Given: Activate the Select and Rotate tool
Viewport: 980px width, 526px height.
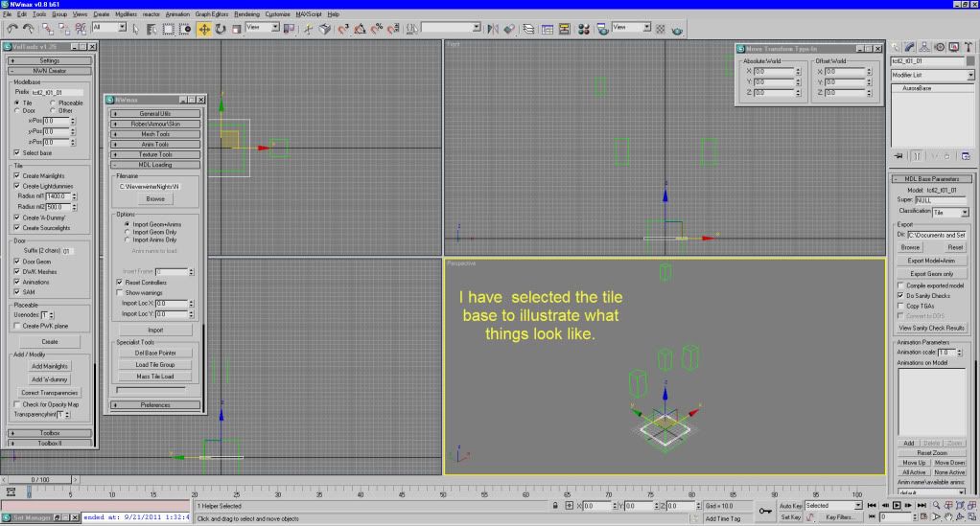Looking at the screenshot, I should 220,30.
